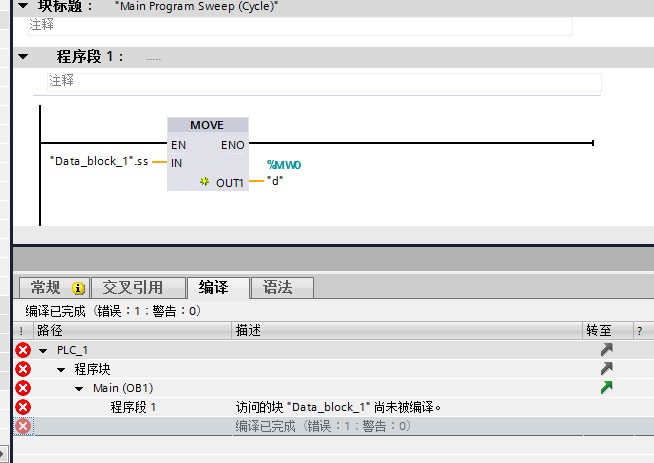
Task: Click the network 1 comment 注释 field
Action: 324,81
